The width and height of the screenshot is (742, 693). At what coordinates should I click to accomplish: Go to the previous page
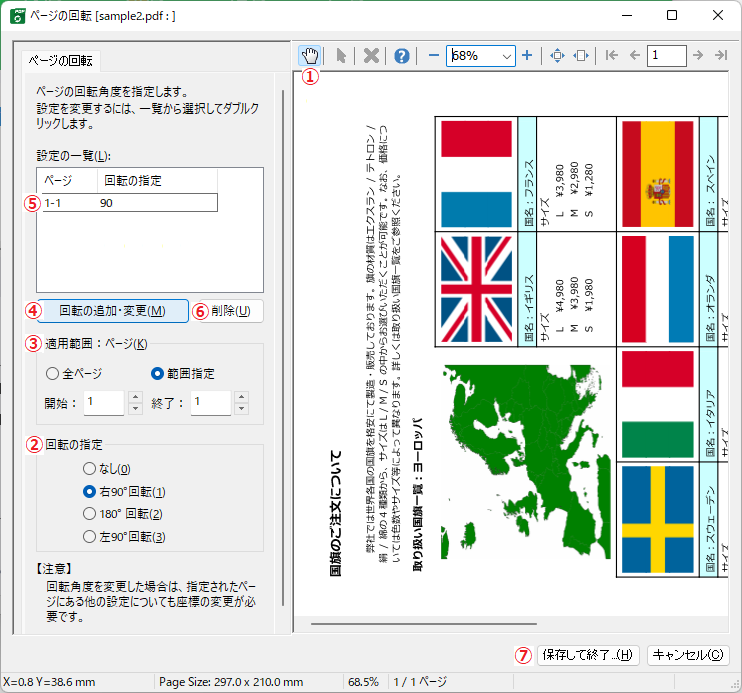(635, 55)
